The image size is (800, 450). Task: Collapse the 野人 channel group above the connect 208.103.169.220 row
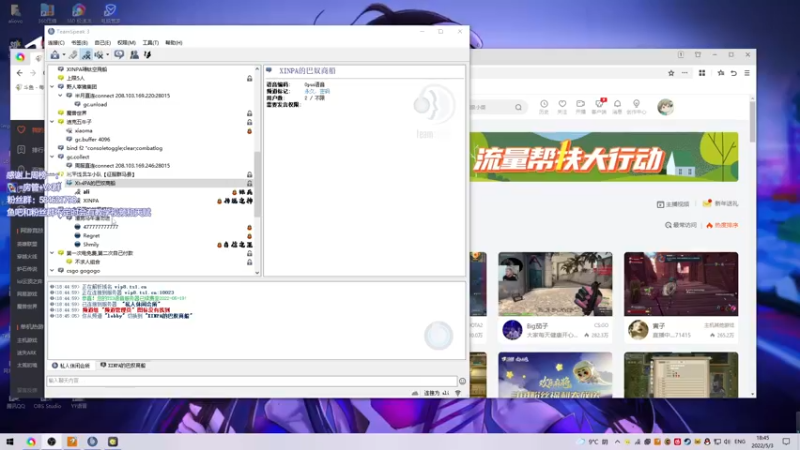click(52, 87)
